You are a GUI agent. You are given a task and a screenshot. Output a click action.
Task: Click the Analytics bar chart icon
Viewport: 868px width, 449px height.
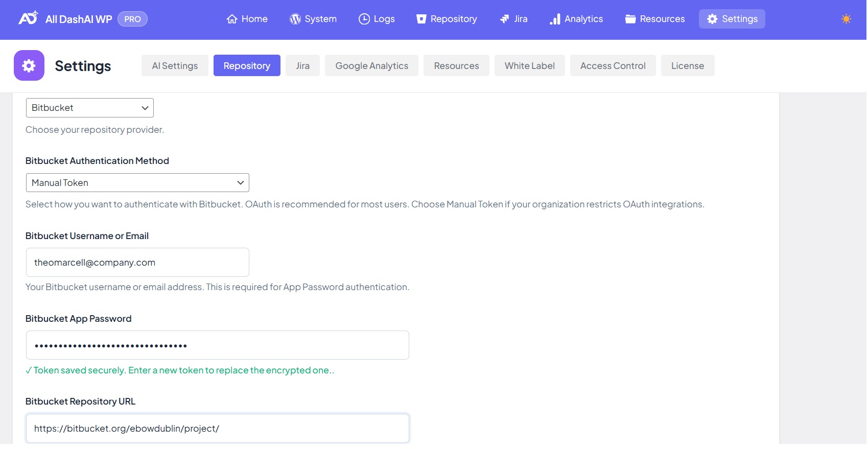coord(555,19)
